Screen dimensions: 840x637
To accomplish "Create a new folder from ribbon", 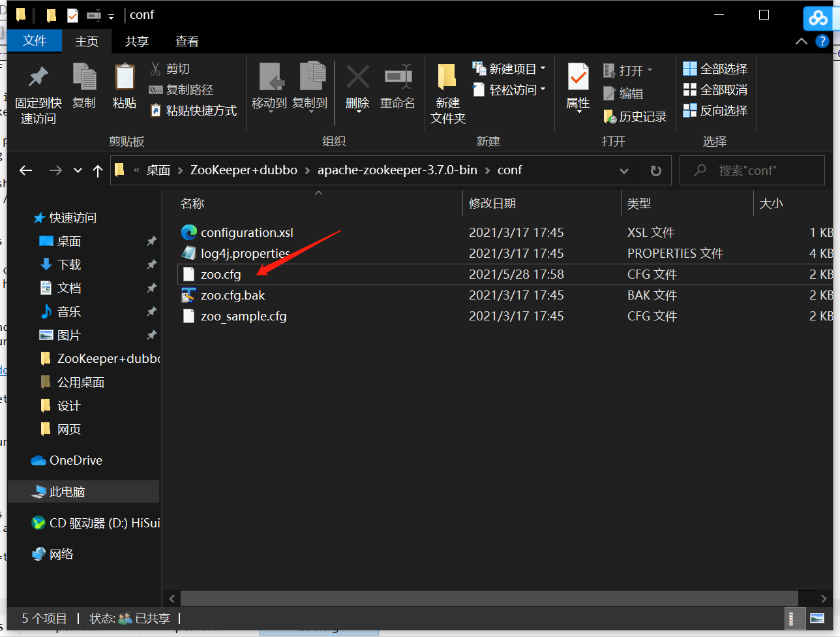I will (x=448, y=94).
